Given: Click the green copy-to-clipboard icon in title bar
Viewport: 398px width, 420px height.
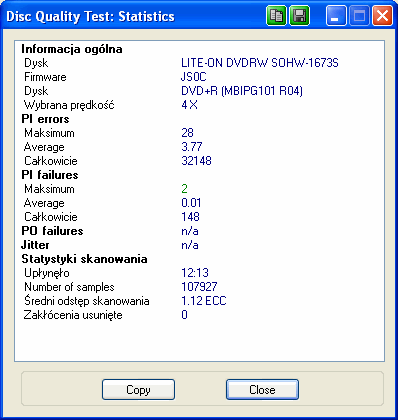Looking at the screenshot, I should [276, 16].
